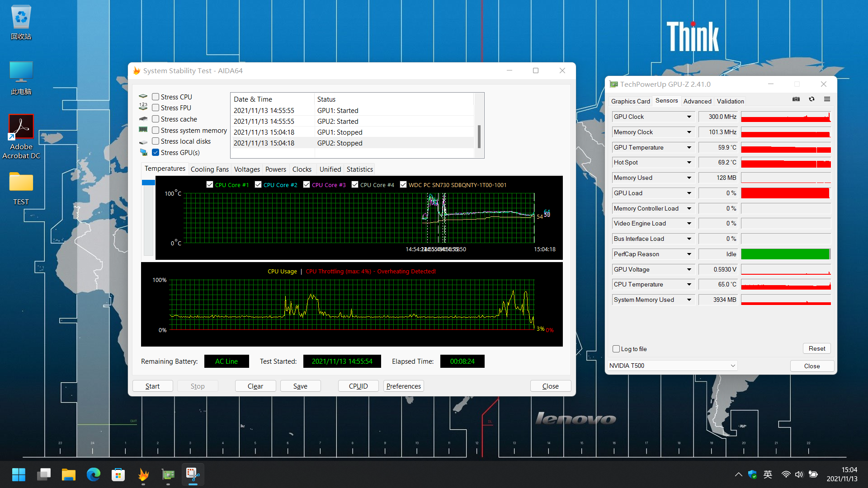Click the AIDA64 flame title bar icon
This screenshot has width=868, height=488.
(x=137, y=70)
